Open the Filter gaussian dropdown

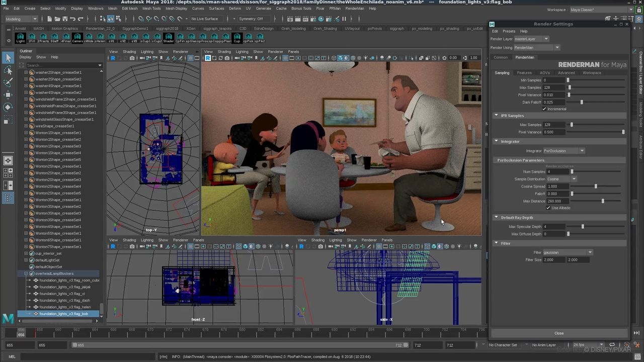568,252
